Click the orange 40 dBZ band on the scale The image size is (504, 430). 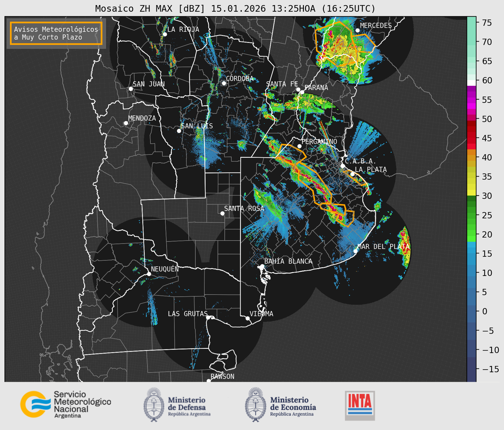point(471,157)
